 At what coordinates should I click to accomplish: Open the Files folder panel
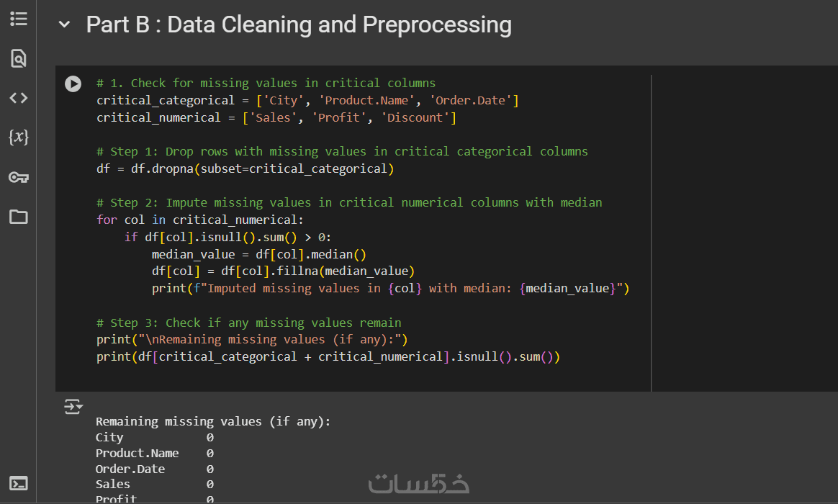click(19, 217)
